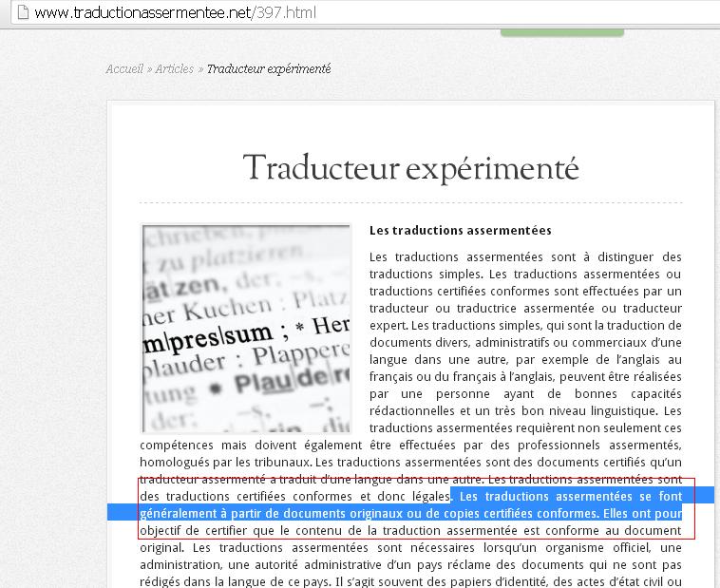Image resolution: width=720 pixels, height=588 pixels.
Task: Open the Accueil breadcrumb link
Action: click(123, 68)
